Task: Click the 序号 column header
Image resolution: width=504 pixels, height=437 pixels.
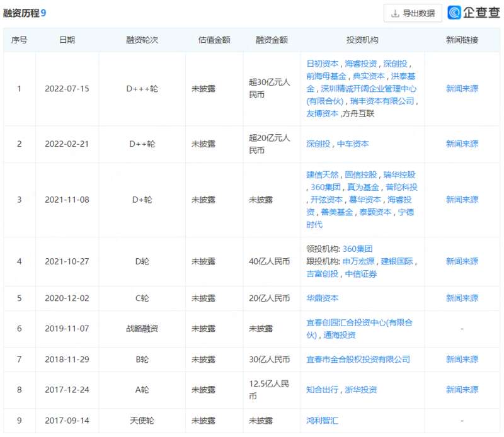Action: click(20, 40)
